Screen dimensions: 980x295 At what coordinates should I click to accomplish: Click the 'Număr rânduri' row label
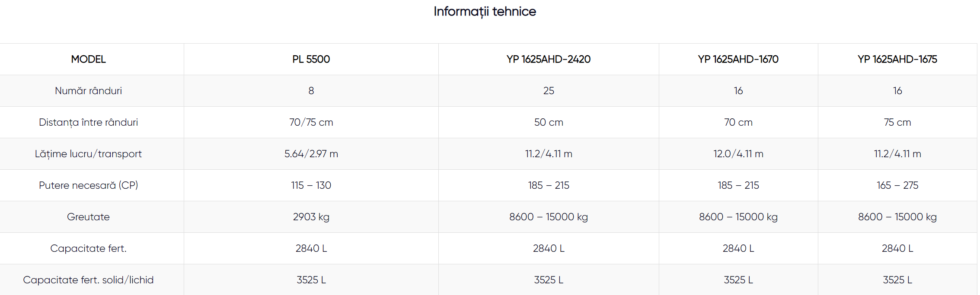click(x=88, y=91)
